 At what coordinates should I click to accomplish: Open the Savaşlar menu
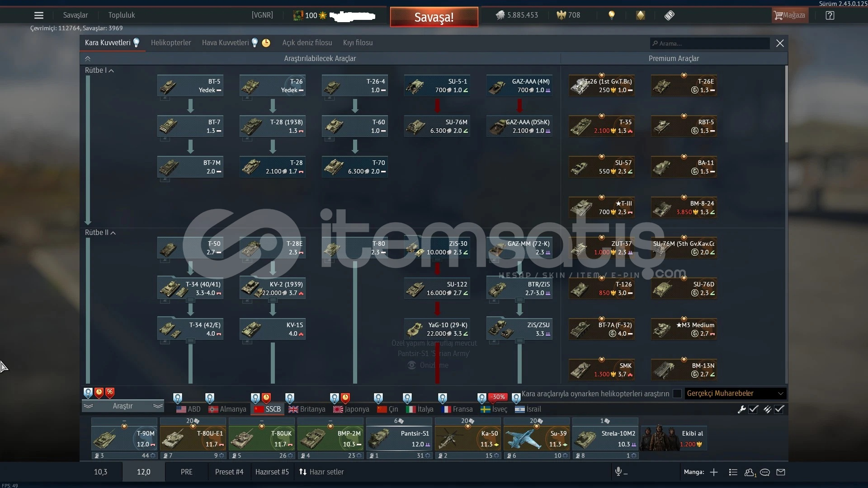pos(75,15)
